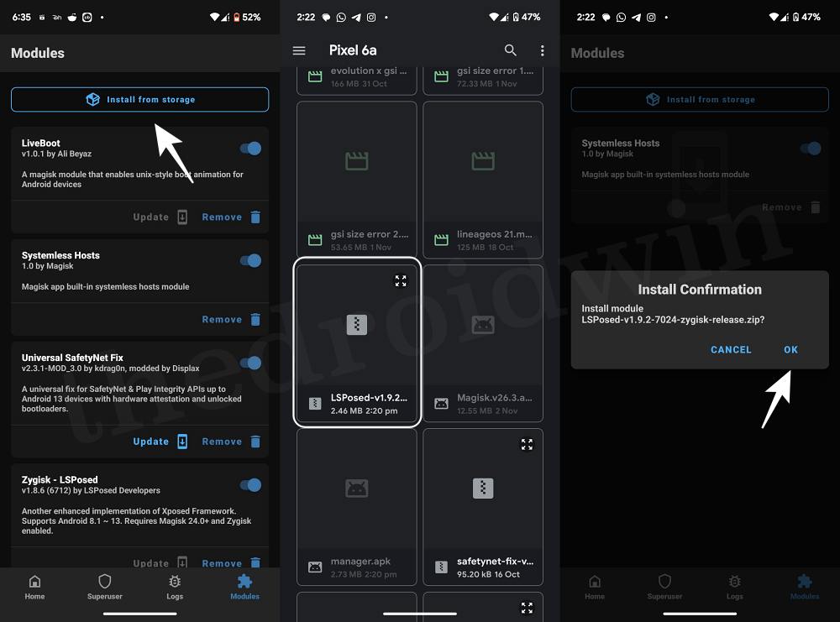
Task: Open Home tab in right Magisk screen
Action: coord(595,588)
